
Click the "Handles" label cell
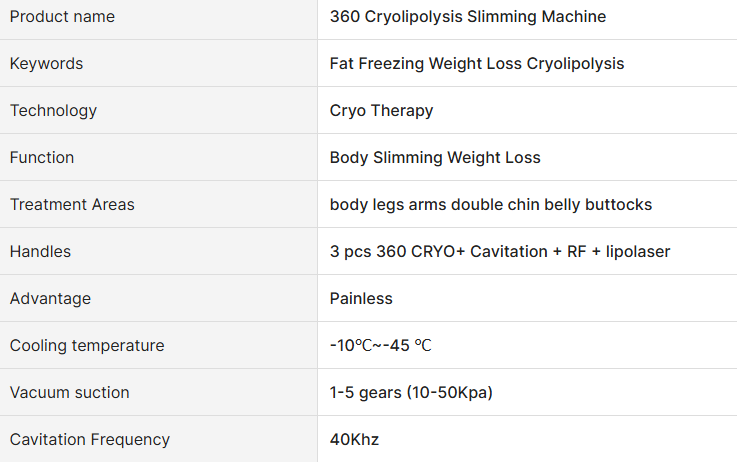(x=40, y=252)
